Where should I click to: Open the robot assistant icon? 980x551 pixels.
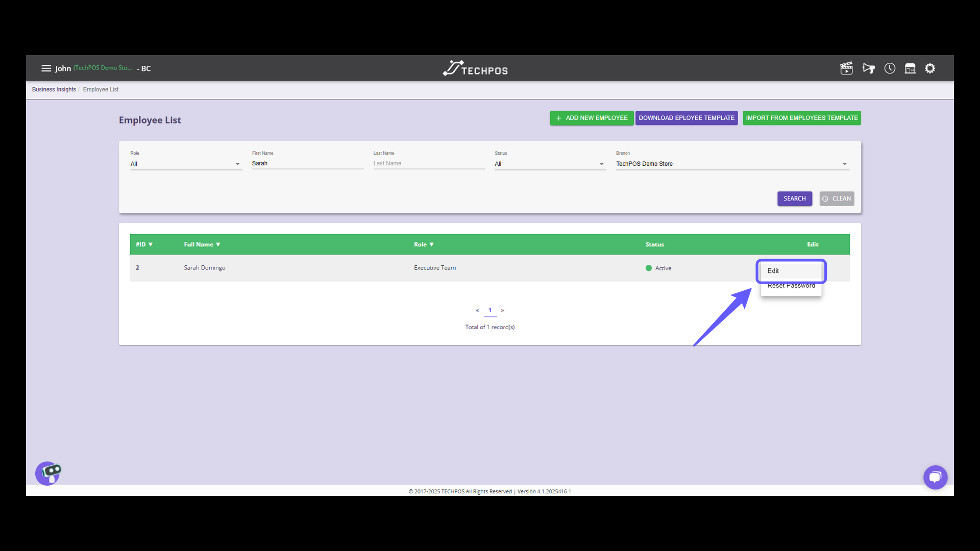click(48, 473)
